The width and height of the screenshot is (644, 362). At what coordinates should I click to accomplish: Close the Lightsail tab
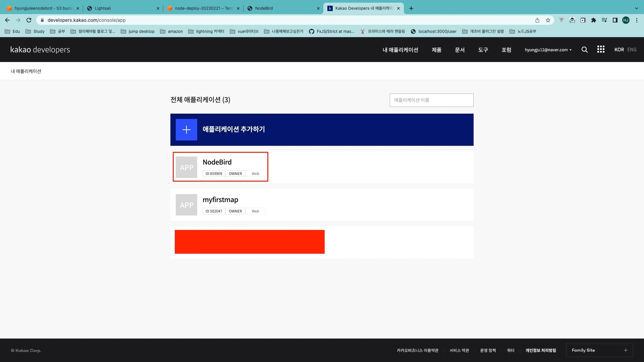tap(158, 8)
